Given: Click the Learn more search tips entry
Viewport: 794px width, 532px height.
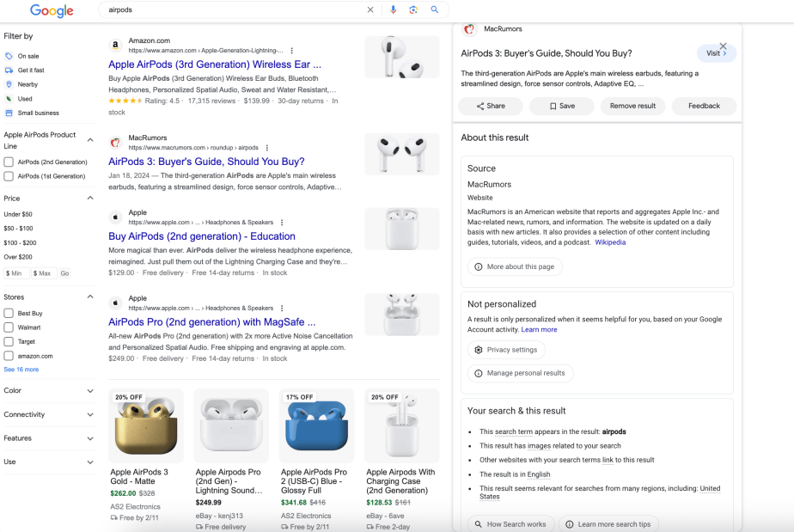Looking at the screenshot, I should click(x=608, y=523).
